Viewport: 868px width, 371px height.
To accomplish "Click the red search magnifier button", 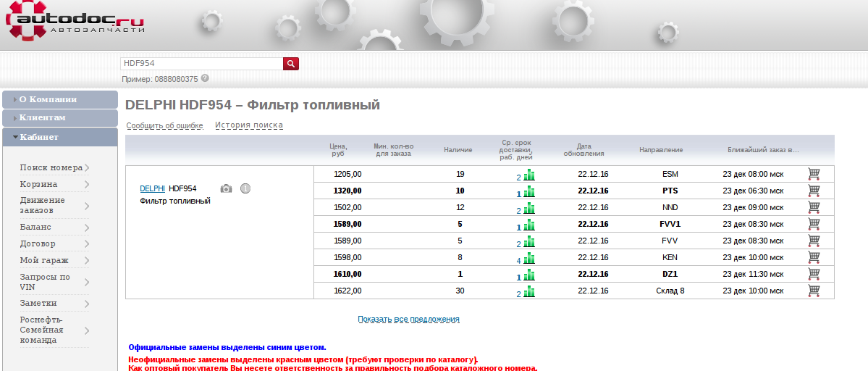I will point(290,64).
